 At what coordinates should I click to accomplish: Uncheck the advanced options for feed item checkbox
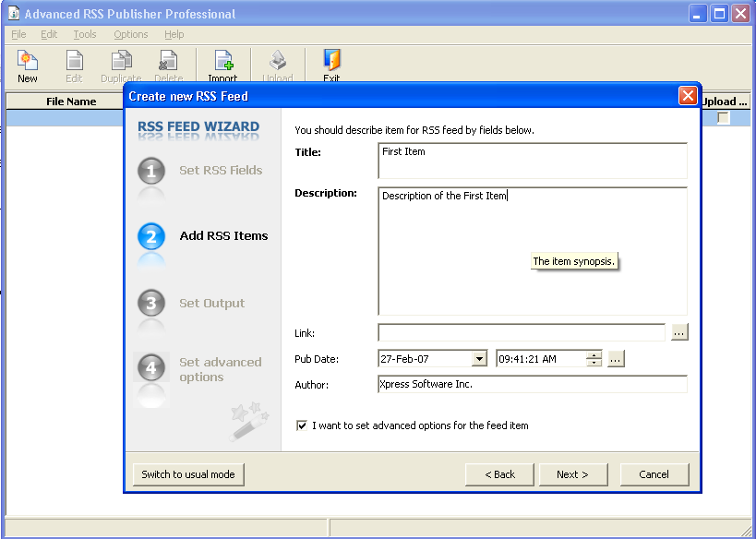(x=301, y=425)
